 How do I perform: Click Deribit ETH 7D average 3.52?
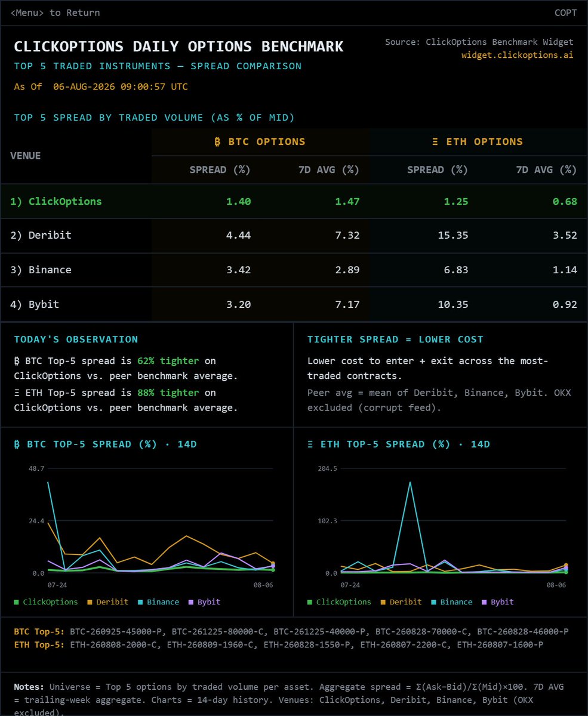(564, 235)
